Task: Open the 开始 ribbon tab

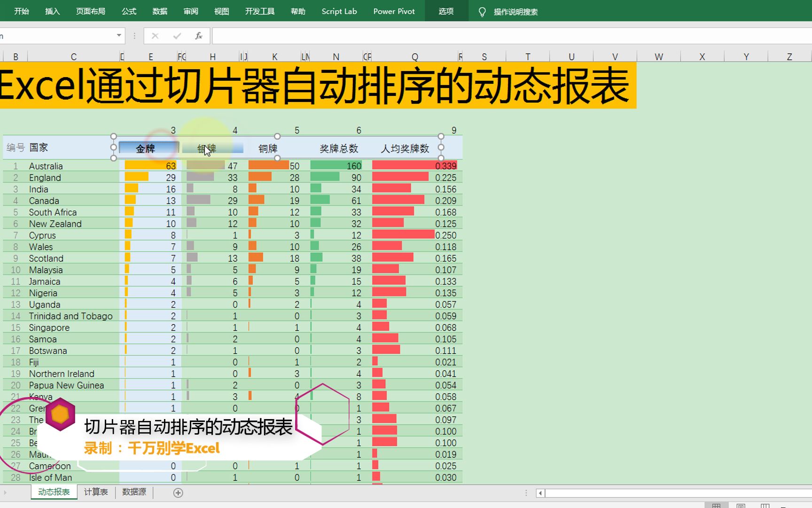Action: (22, 11)
